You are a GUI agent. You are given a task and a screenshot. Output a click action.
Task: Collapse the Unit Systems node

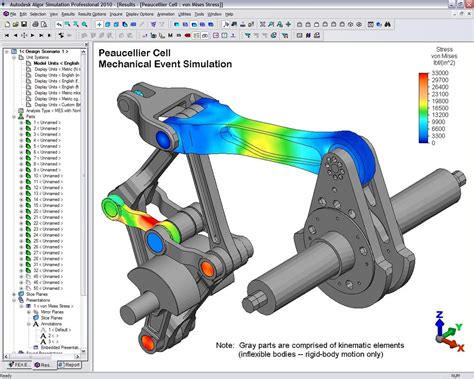[x=14, y=57]
